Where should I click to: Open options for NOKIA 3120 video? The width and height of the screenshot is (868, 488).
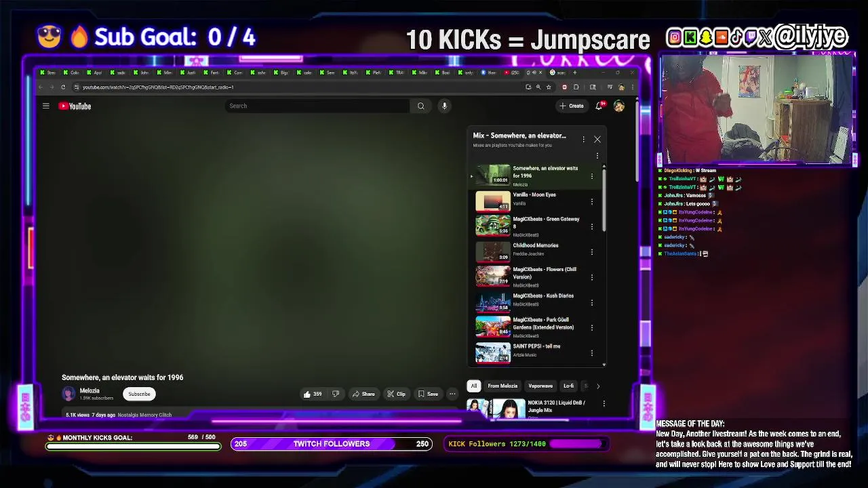click(x=604, y=404)
